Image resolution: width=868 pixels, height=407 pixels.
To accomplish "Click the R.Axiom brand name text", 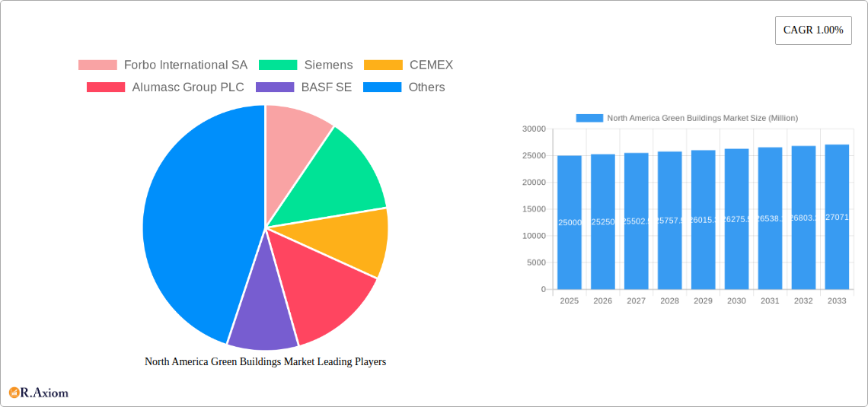I will pos(44,393).
